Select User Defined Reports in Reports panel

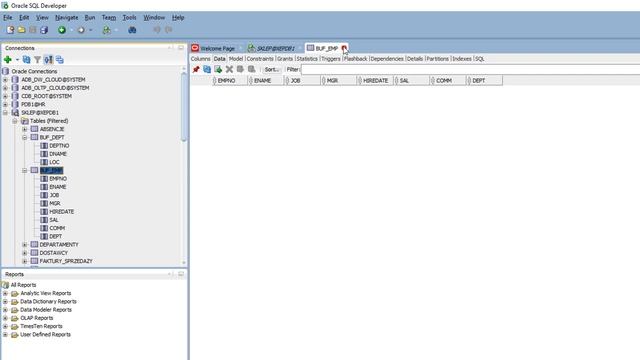(x=45, y=334)
